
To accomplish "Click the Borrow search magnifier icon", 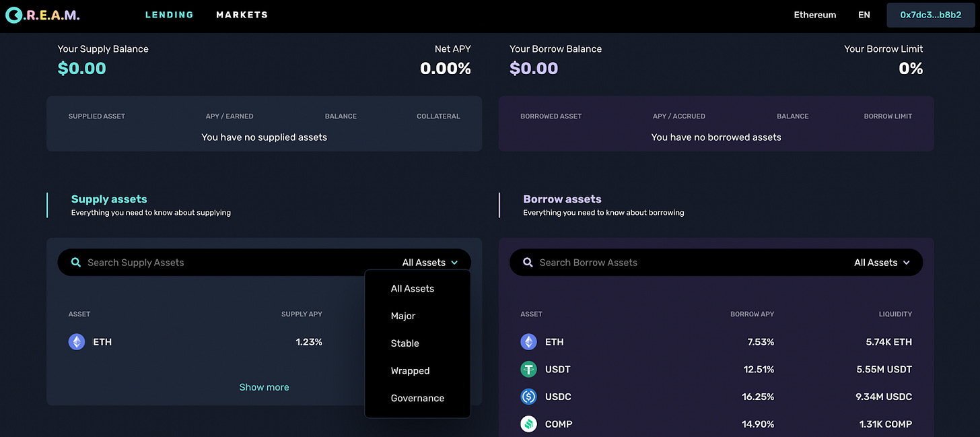I will point(528,263).
